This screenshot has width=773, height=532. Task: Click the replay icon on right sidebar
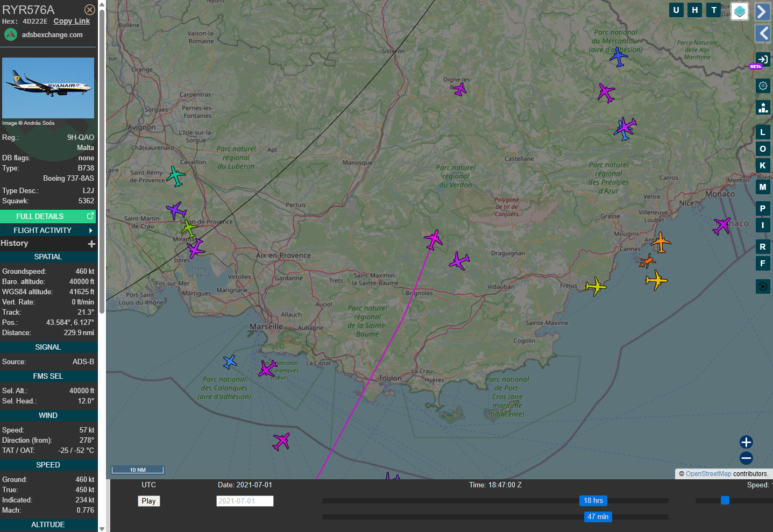[763, 286]
